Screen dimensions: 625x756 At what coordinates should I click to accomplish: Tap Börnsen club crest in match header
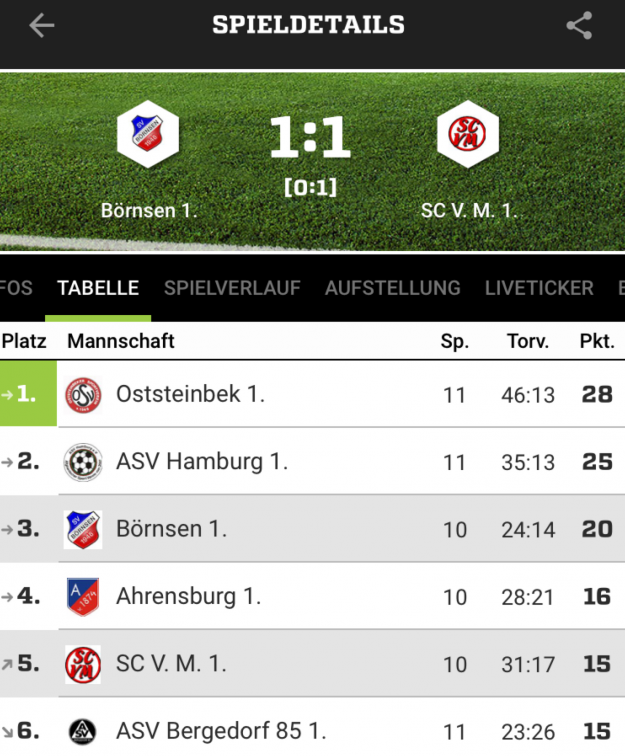coord(148,137)
